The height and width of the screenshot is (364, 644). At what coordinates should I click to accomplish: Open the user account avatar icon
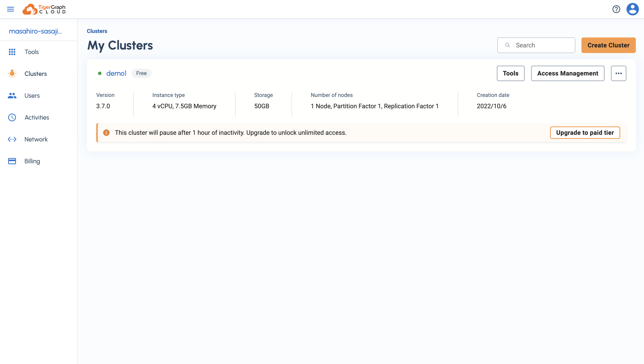click(x=632, y=9)
